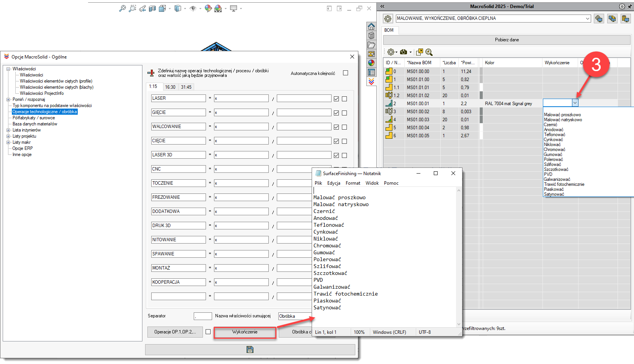
Task: Click the Nazwa właściwości sumującej field
Action: coord(296,316)
